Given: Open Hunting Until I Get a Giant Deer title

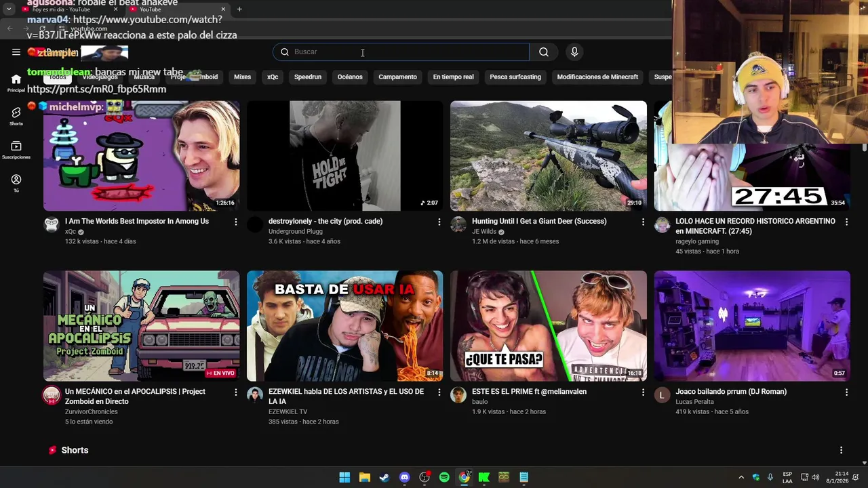Looking at the screenshot, I should (539, 222).
